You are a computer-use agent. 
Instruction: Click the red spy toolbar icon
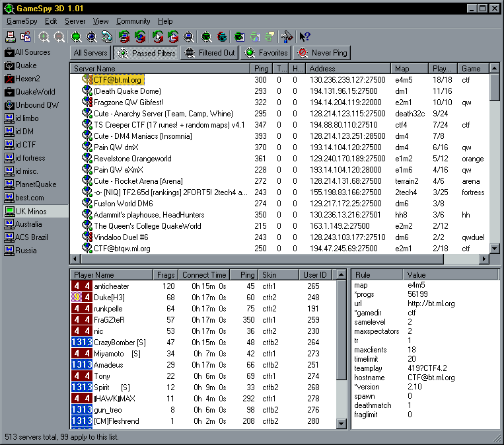click(x=222, y=37)
